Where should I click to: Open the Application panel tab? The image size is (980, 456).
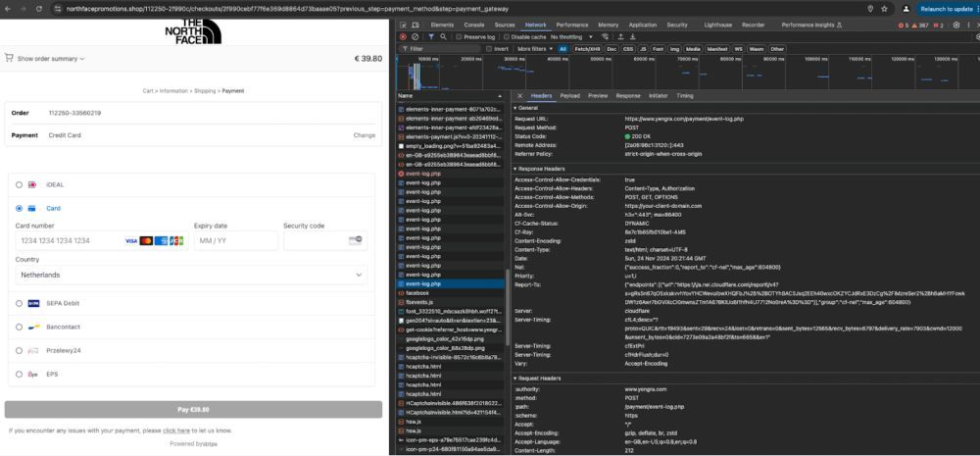coord(643,25)
